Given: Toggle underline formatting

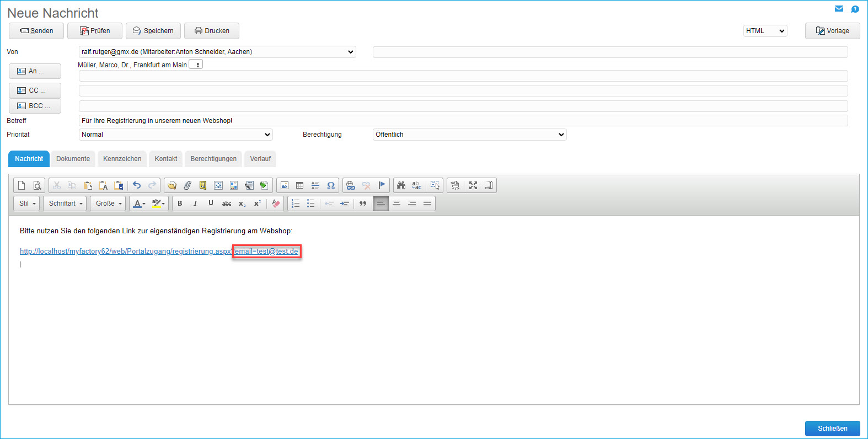Looking at the screenshot, I should 211,204.
